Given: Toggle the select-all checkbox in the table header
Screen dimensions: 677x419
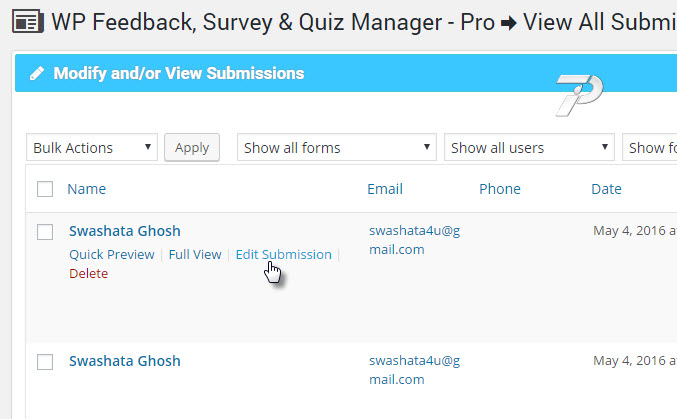Looking at the screenshot, I should [44, 189].
